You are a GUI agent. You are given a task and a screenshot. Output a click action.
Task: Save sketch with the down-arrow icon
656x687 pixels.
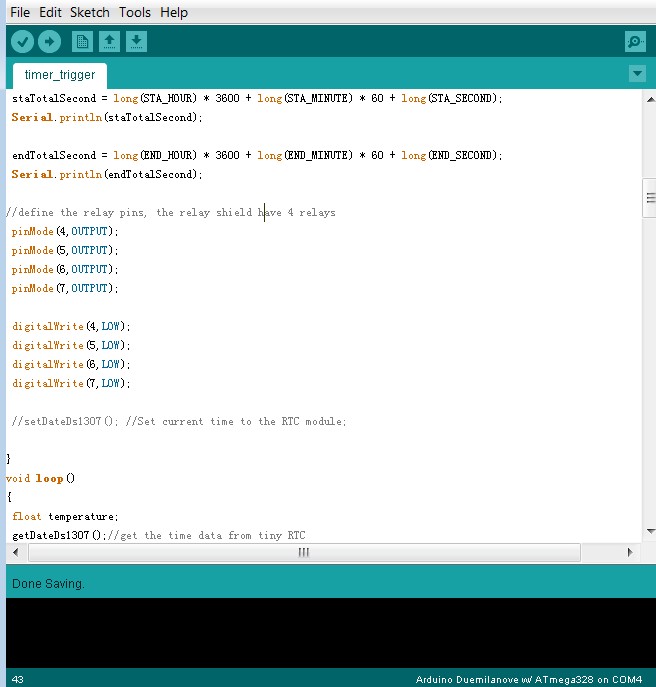pos(136,42)
